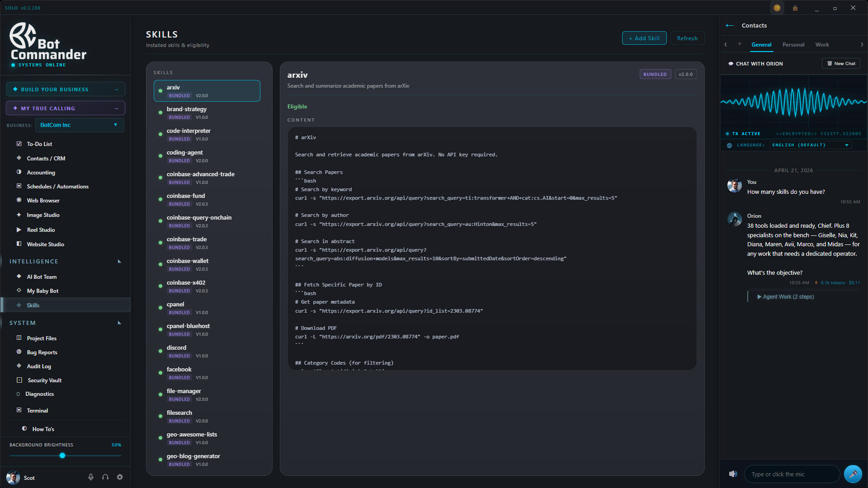
Task: Open the BotCom Inc business dropdown
Action: click(x=80, y=125)
